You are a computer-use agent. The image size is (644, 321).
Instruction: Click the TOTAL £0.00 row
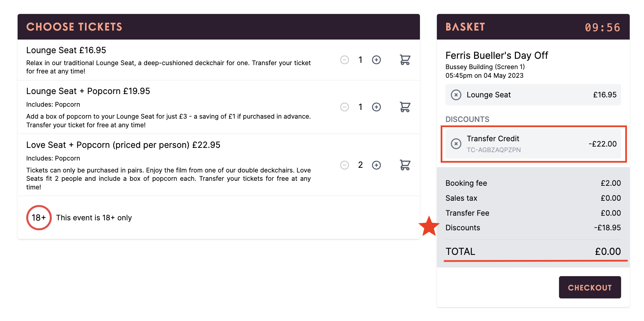pos(533,252)
